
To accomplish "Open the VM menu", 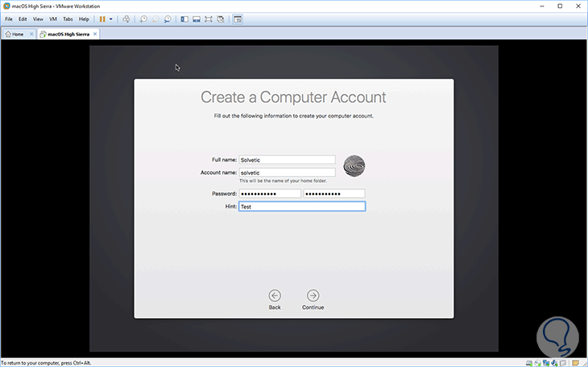I will (x=53, y=19).
